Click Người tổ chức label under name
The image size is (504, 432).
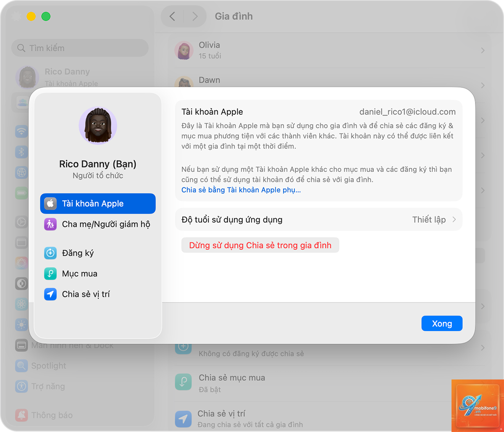click(x=98, y=176)
